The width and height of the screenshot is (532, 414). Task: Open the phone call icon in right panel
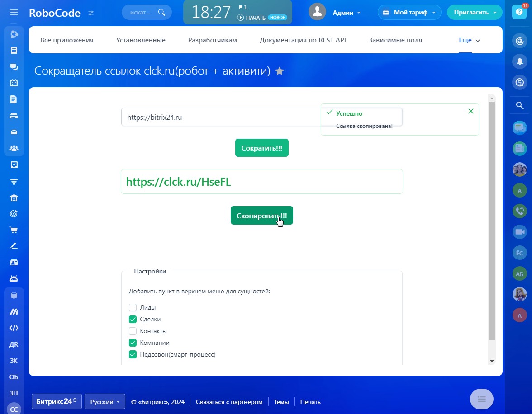pos(519,211)
